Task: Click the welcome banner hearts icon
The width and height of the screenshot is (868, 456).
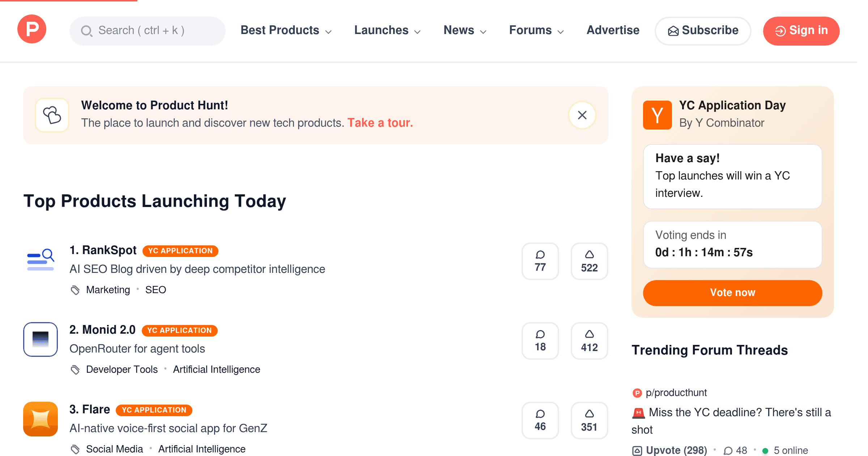Action: pos(52,115)
